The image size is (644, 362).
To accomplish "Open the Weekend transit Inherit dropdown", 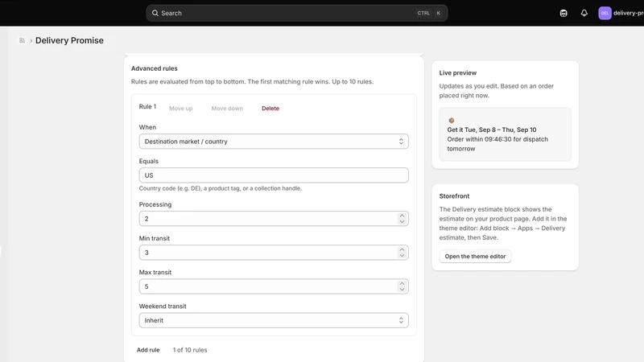I will pos(274,320).
